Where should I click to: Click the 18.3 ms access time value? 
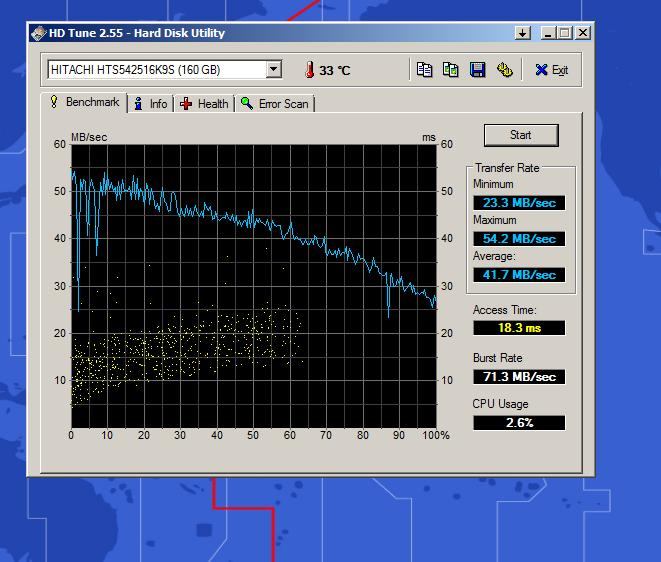(519, 328)
